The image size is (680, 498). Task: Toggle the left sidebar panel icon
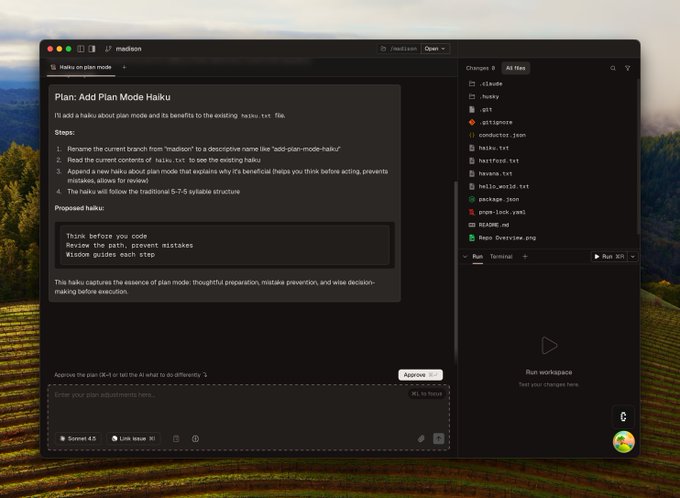(x=81, y=49)
